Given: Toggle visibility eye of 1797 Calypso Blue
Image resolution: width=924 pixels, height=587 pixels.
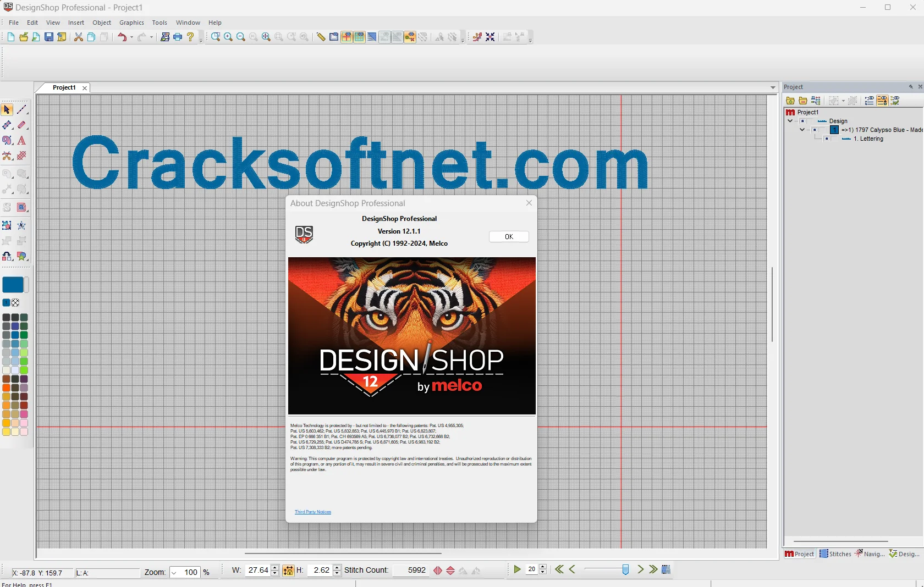Looking at the screenshot, I should [815, 130].
